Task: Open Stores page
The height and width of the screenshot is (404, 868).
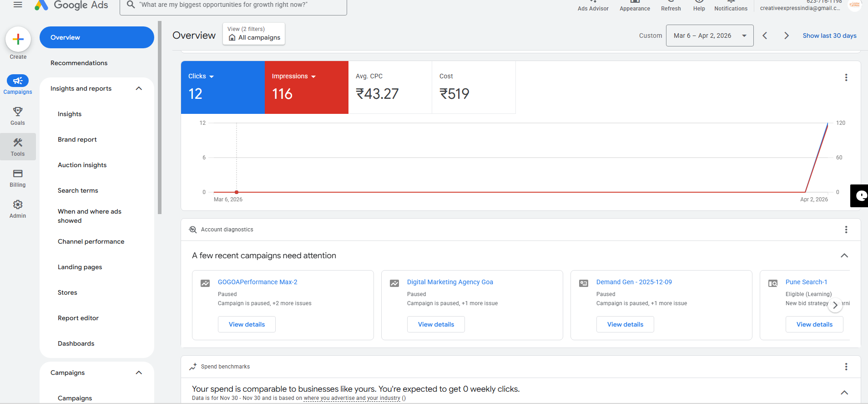Action: [x=67, y=292]
